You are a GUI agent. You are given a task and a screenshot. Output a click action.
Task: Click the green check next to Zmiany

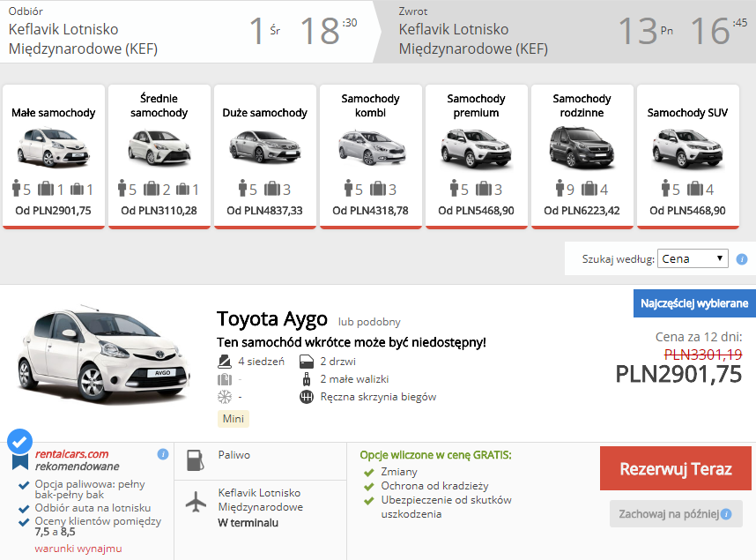click(369, 473)
